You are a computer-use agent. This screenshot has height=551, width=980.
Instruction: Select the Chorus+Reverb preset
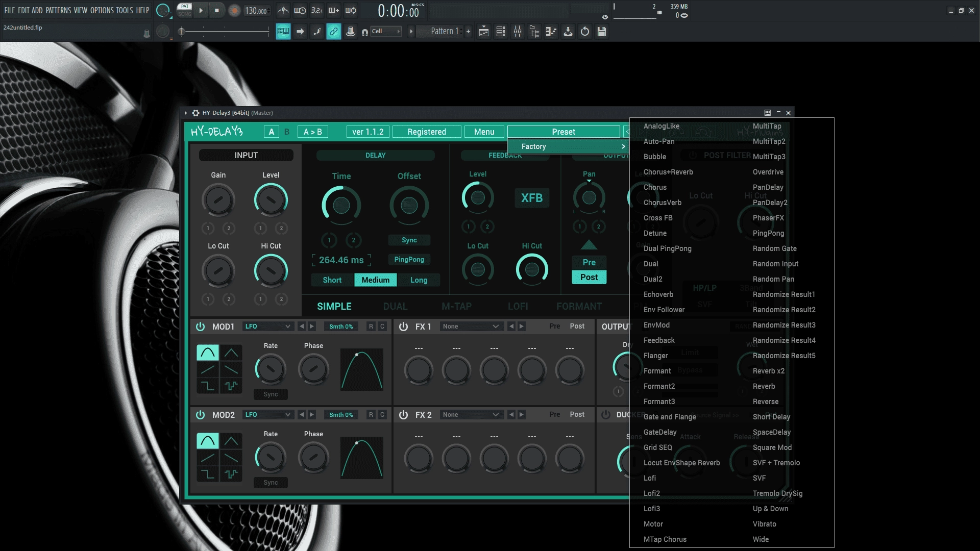(x=668, y=172)
